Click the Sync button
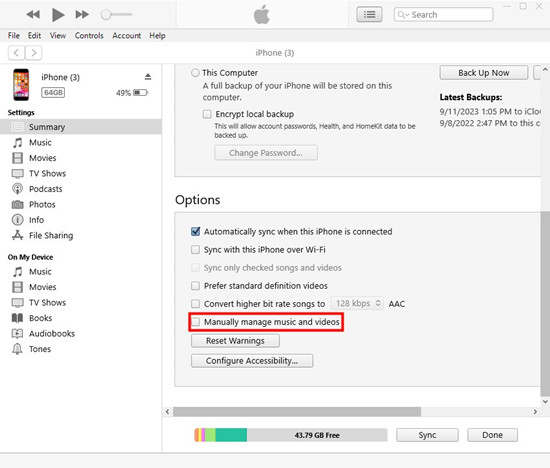The width and height of the screenshot is (550, 468). click(x=427, y=435)
